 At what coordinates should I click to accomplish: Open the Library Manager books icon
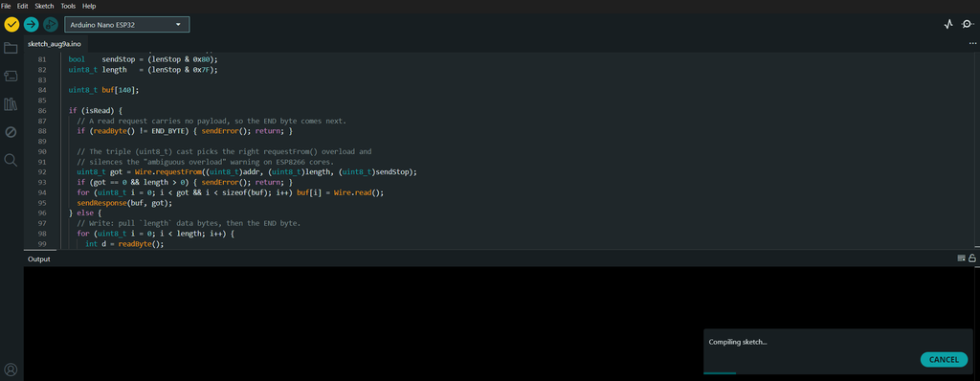(11, 104)
